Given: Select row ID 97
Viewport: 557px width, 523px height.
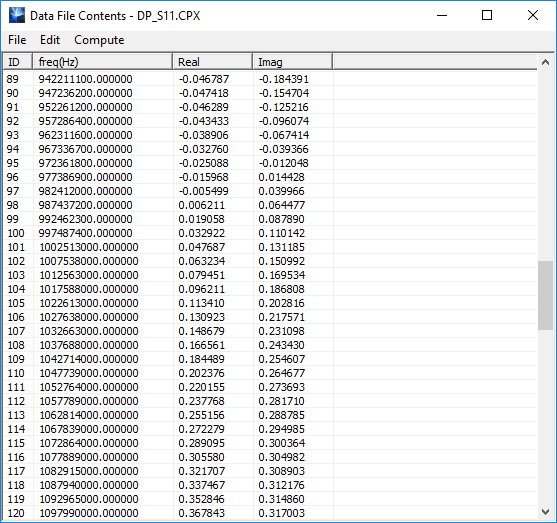Looking at the screenshot, I should [13, 191].
